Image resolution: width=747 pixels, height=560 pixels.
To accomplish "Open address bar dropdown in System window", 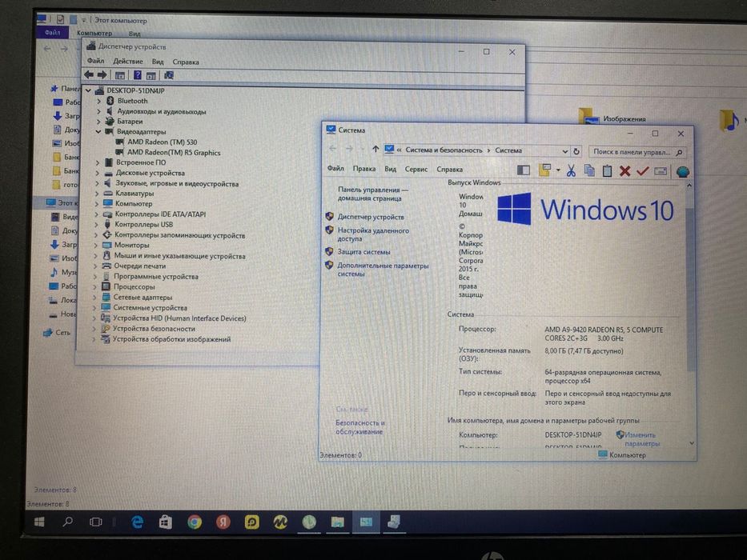I will [x=565, y=151].
